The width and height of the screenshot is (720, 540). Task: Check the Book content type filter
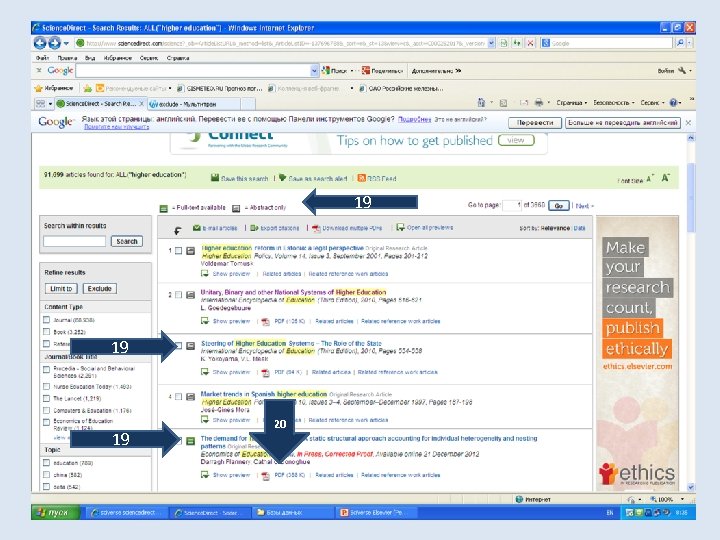[x=46, y=332]
